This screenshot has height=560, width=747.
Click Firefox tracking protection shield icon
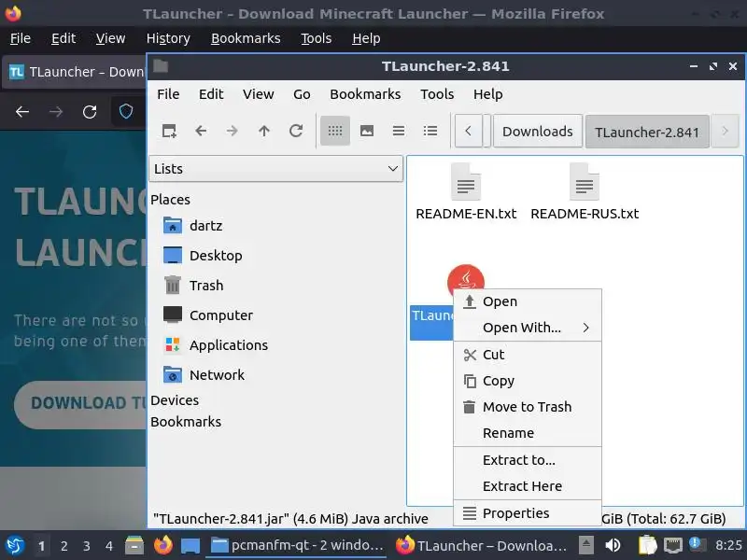click(x=126, y=112)
